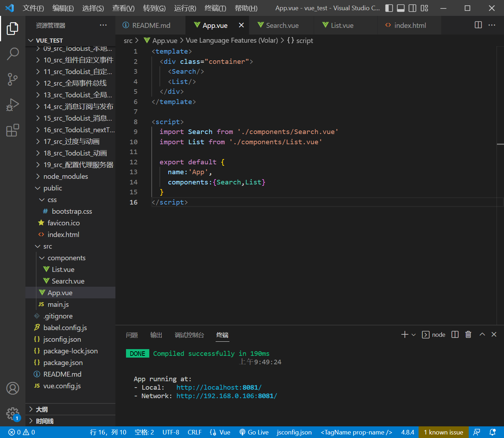The image size is (504, 438).
Task: Open the Explorer view in activity bar
Action: [x=13, y=29]
